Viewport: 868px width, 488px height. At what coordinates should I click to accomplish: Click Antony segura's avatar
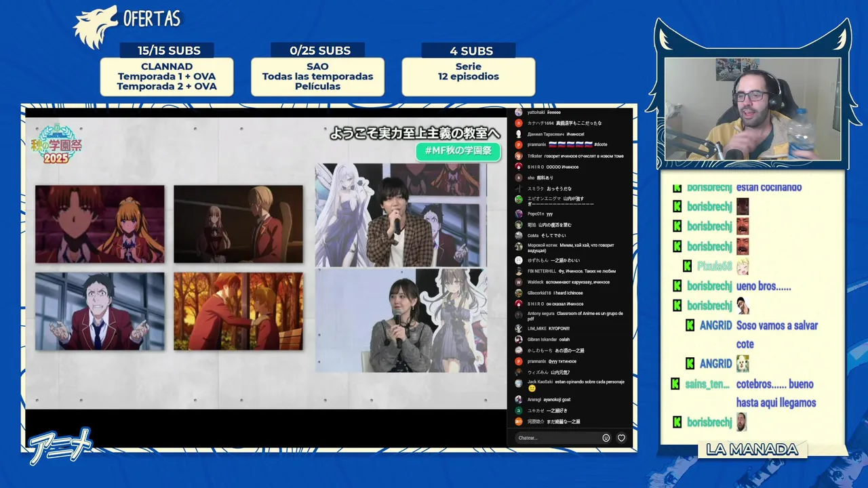point(519,315)
